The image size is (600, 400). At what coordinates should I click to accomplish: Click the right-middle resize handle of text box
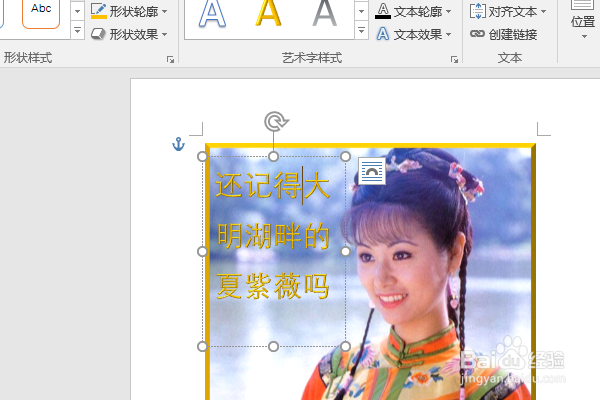pyautogui.click(x=345, y=251)
